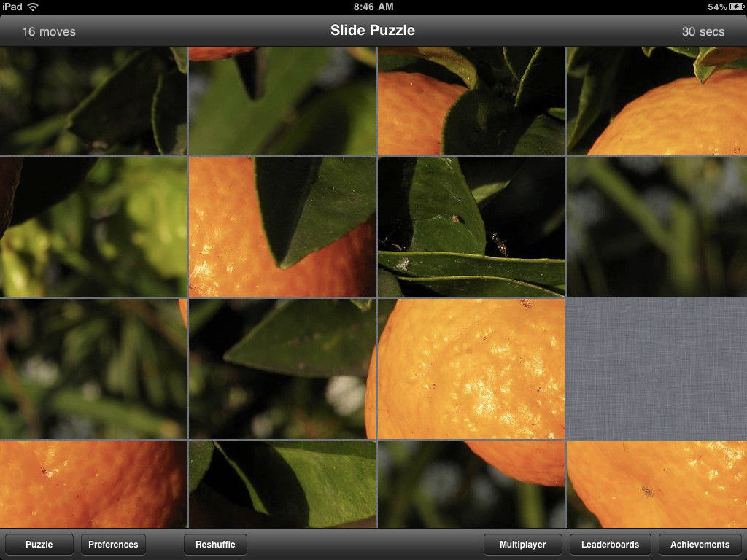The image size is (747, 560).
Task: Select the dark leaves tile in the top-left corner
Action: [93, 101]
